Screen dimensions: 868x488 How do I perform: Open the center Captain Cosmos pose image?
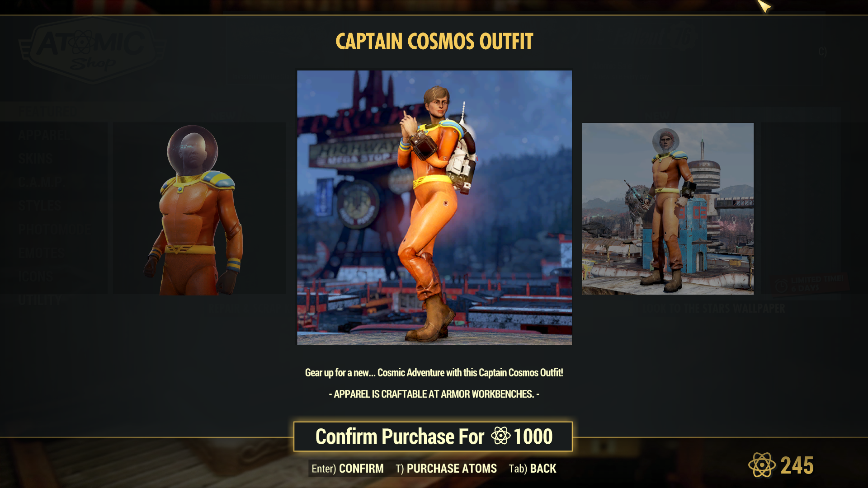coord(434,208)
